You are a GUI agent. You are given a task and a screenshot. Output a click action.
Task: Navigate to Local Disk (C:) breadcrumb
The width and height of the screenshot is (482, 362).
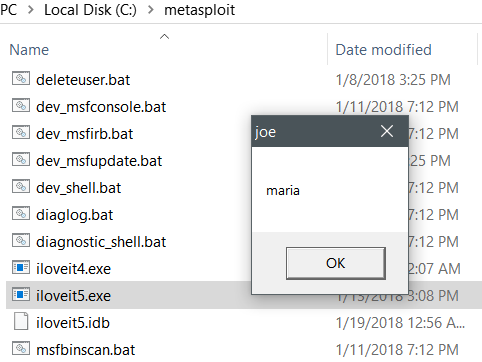[x=90, y=10]
